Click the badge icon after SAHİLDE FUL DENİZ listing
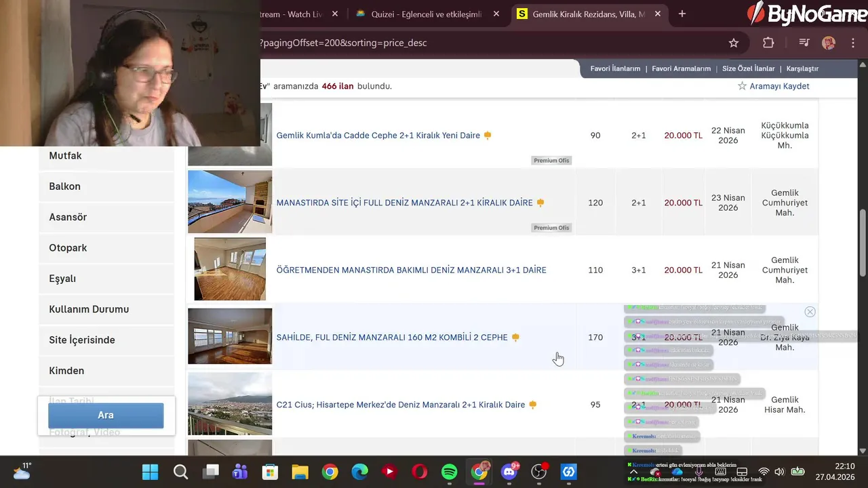Viewport: 868px width, 488px height. [515, 338]
